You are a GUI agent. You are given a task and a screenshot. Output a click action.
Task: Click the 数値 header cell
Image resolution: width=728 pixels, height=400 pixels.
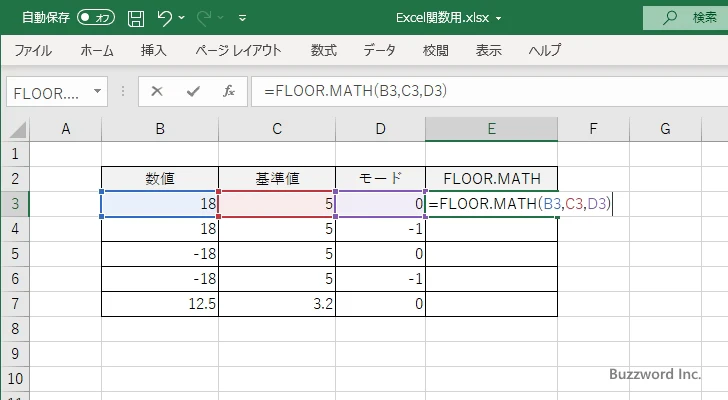click(160, 179)
